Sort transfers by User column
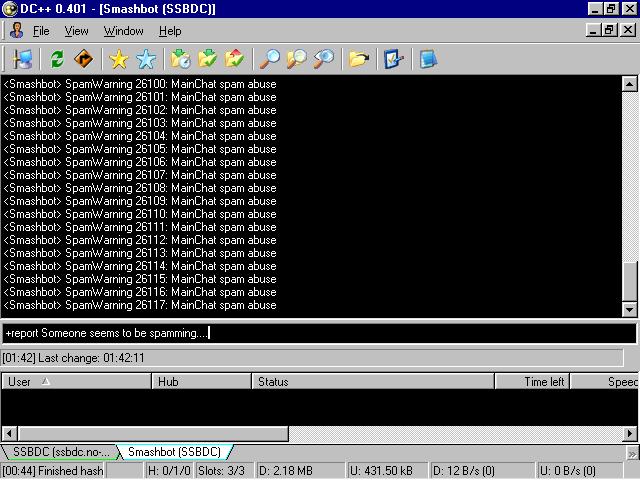This screenshot has width=640, height=480. pos(76,382)
